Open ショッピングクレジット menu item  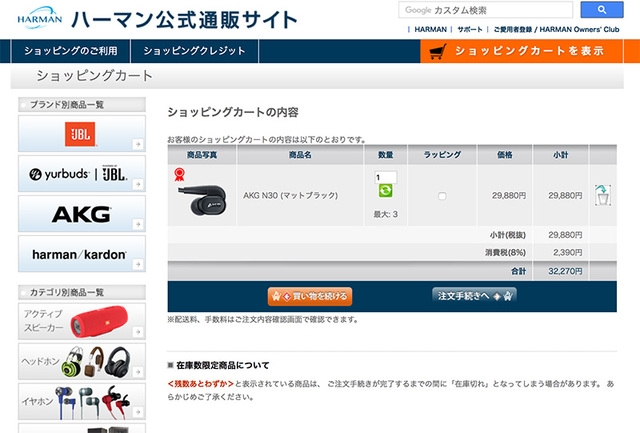click(194, 51)
